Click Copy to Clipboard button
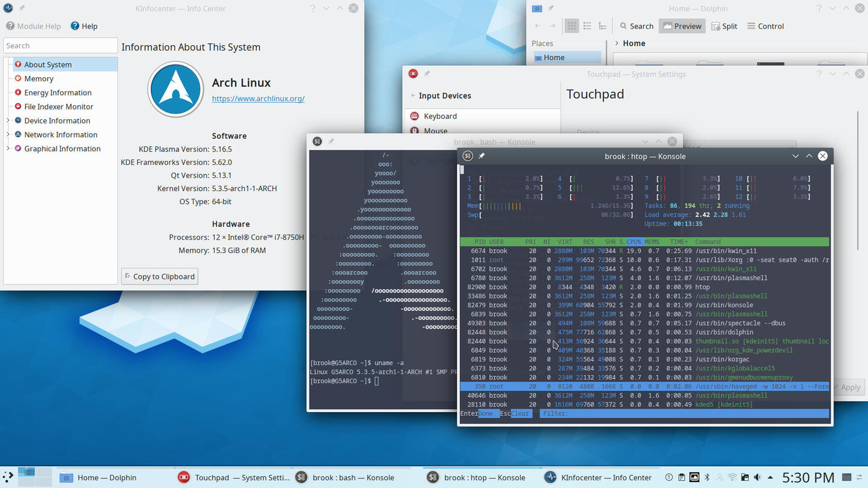 coord(159,277)
